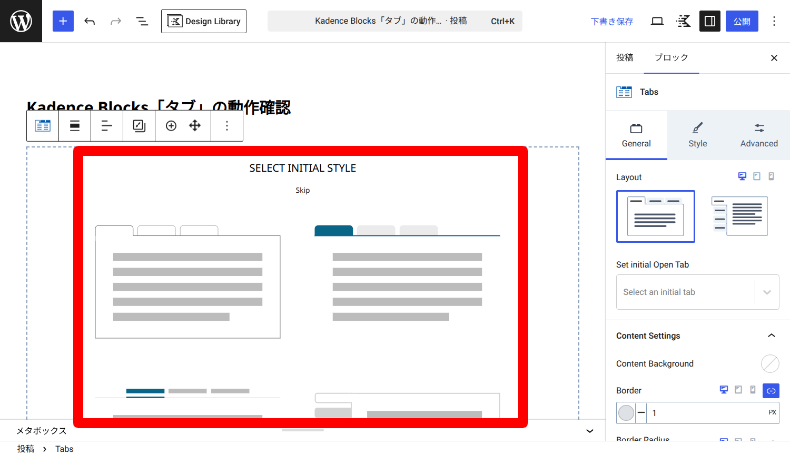The height and width of the screenshot is (457, 790).
Task: Select the outlined folder tabs style
Action: [188, 282]
